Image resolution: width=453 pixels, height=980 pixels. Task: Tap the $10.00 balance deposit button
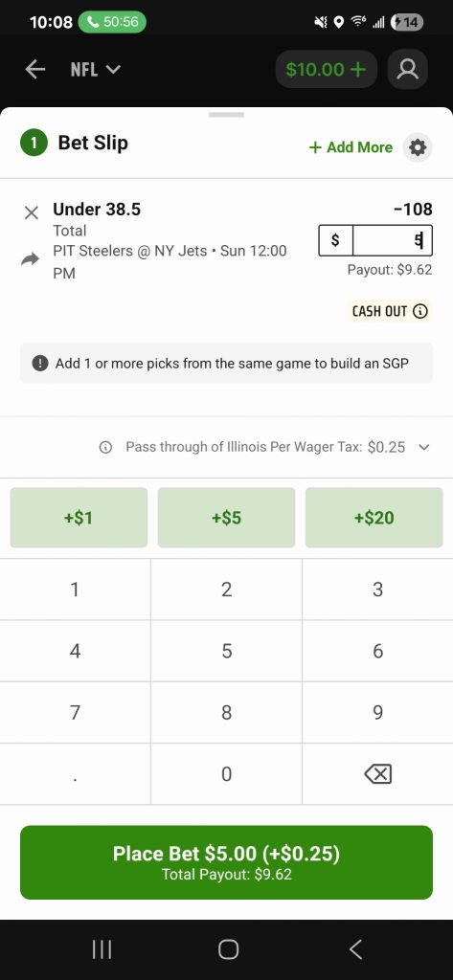pos(326,69)
